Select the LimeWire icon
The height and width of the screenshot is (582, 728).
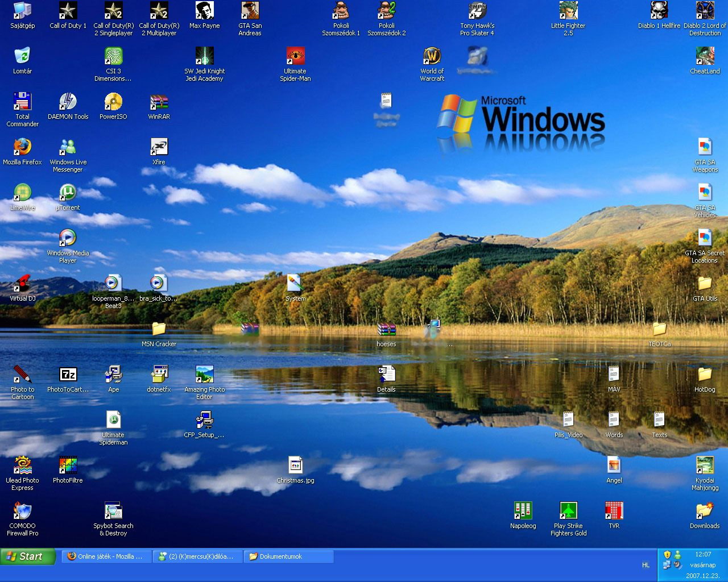click(x=22, y=198)
